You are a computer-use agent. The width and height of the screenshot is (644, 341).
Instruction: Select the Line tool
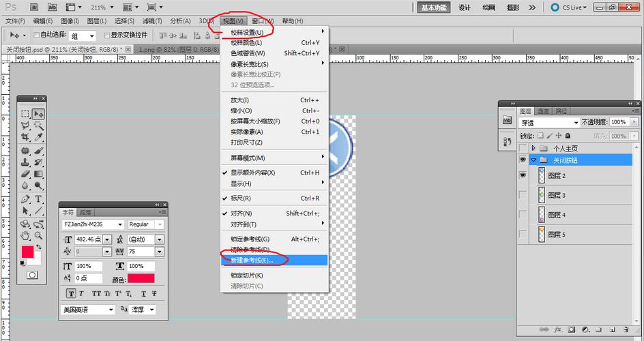38,211
